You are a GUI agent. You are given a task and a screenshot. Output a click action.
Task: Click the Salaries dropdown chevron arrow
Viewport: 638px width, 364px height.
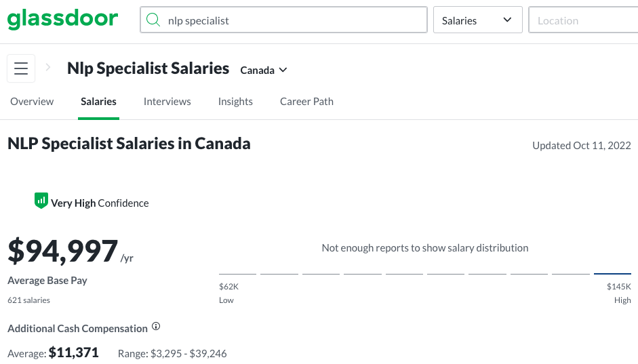point(507,20)
